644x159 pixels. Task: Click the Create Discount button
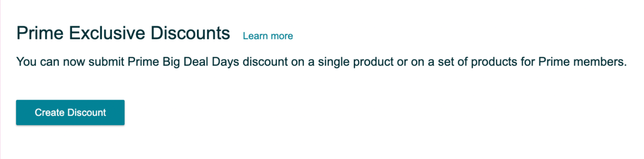click(x=70, y=112)
